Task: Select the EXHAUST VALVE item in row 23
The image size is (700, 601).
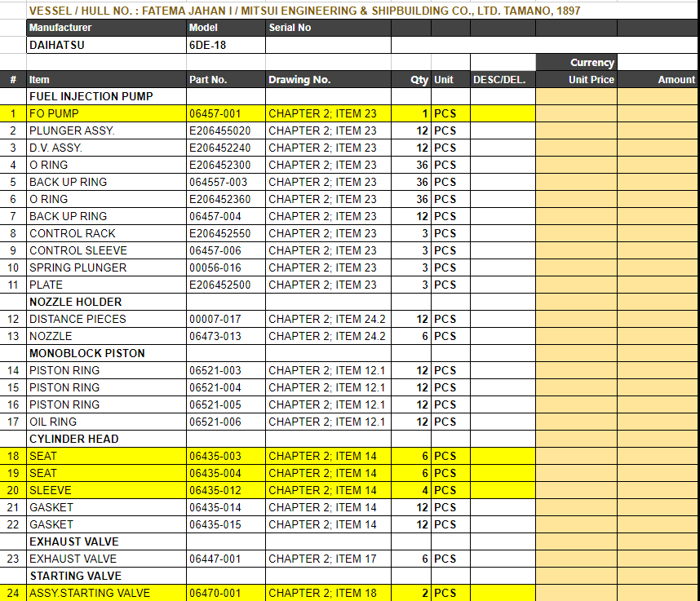Action: pyautogui.click(x=106, y=559)
